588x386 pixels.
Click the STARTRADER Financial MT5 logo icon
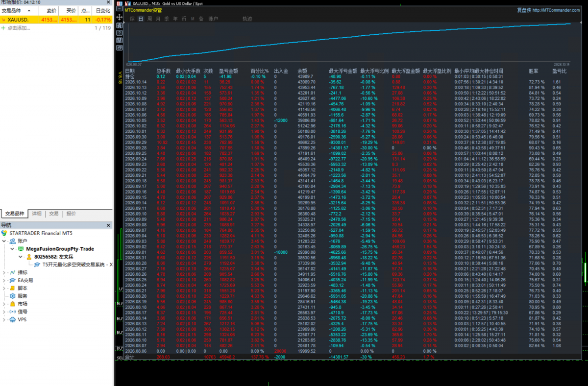[4, 233]
